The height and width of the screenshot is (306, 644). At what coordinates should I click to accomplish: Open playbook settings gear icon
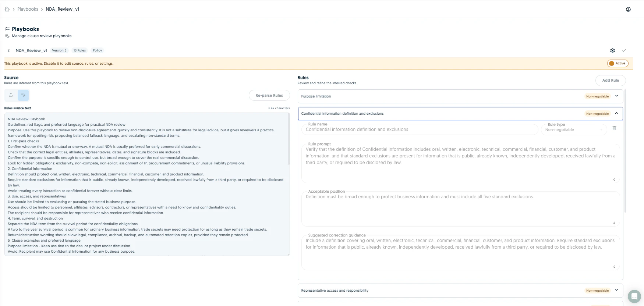pos(612,50)
